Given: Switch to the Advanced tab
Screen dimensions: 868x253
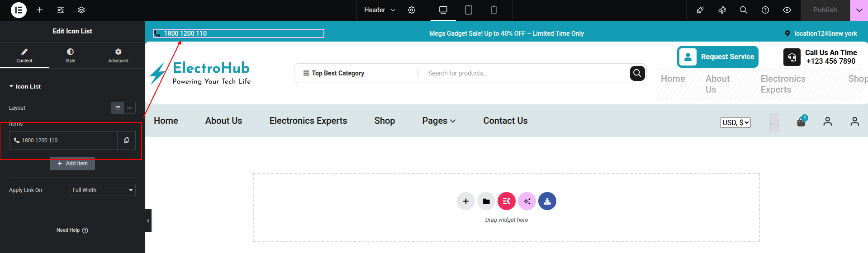Looking at the screenshot, I should (x=118, y=55).
